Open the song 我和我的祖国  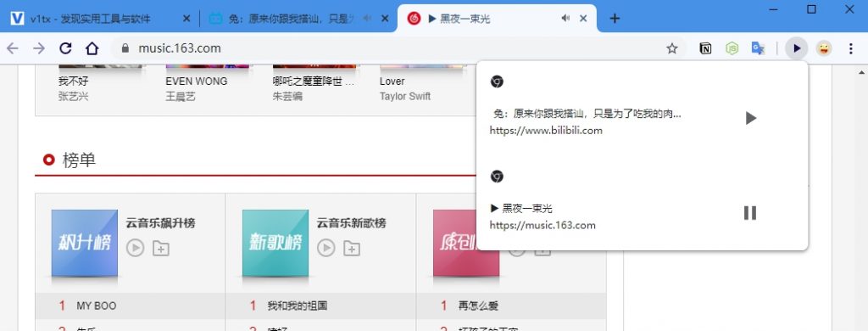[298, 306]
